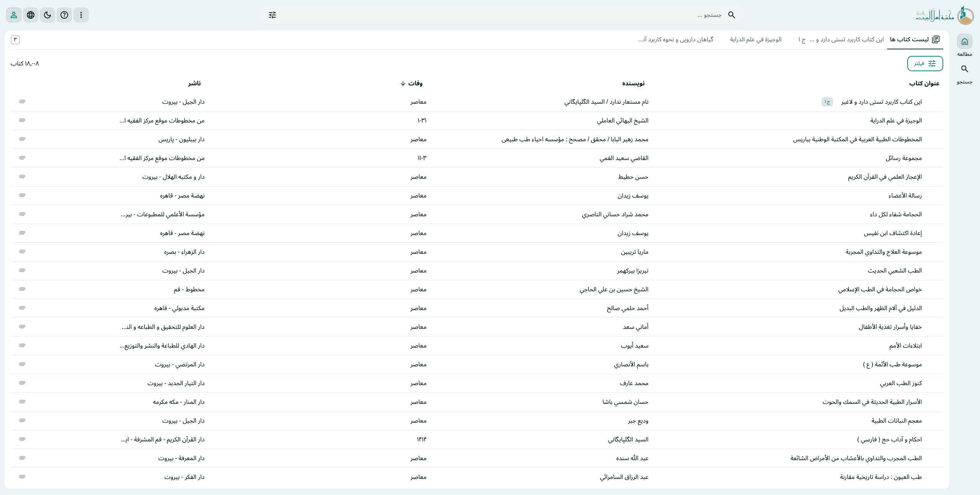Click the فیلتر filter button
This screenshot has height=495, width=980.
925,64
